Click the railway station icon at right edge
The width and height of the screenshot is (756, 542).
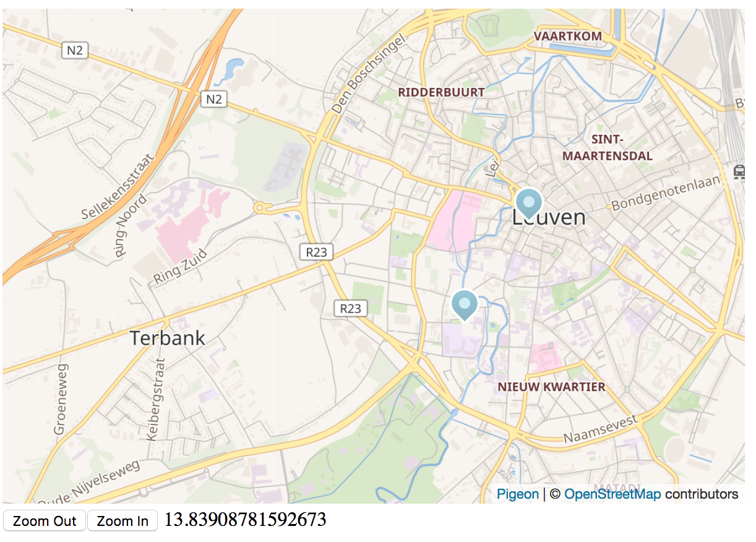coord(739,171)
